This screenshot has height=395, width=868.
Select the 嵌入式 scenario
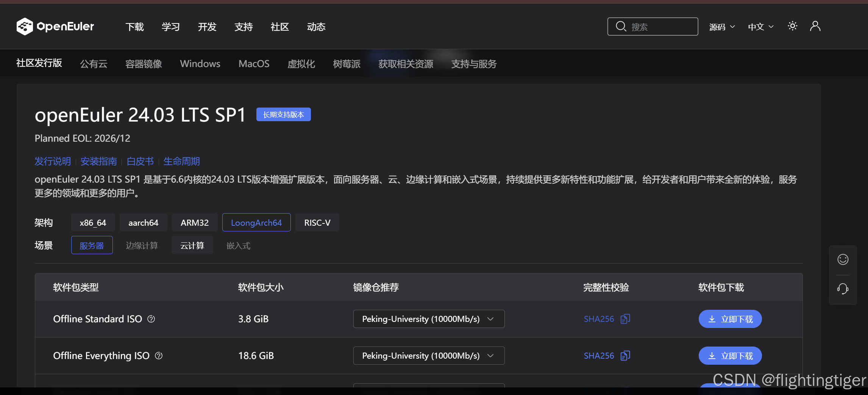coord(238,245)
